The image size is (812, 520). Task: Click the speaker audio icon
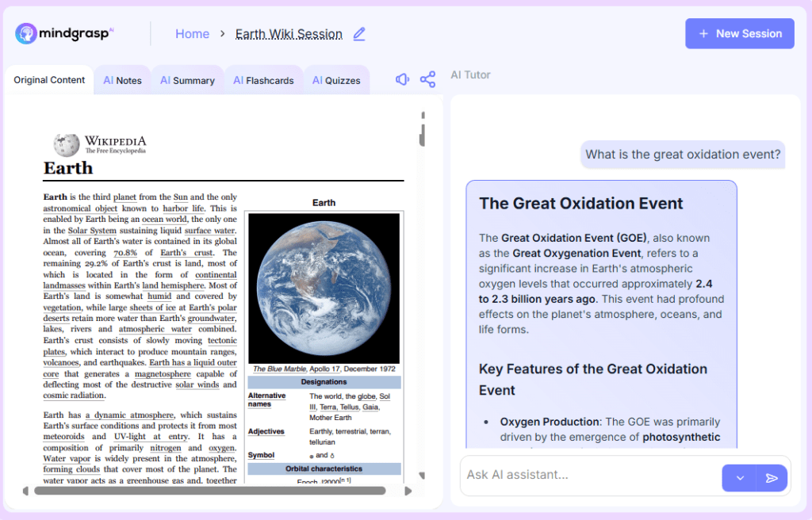tap(403, 79)
